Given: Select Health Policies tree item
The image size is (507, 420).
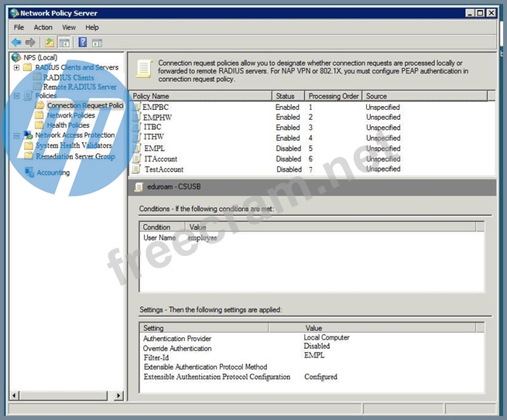Looking at the screenshot, I should [68, 125].
